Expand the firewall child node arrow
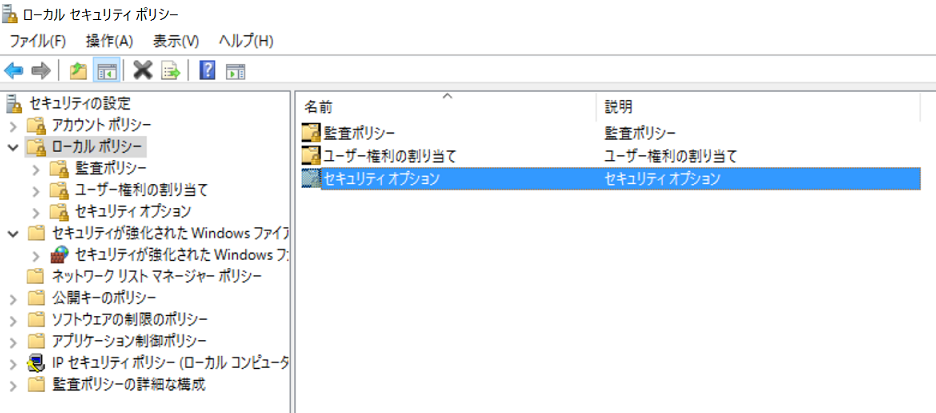Viewport: 936px width, 413px height. pos(36,255)
